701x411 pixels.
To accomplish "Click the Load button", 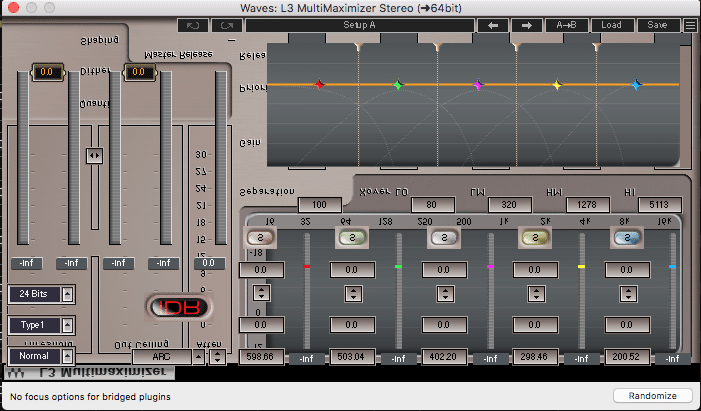I will click(x=612, y=25).
